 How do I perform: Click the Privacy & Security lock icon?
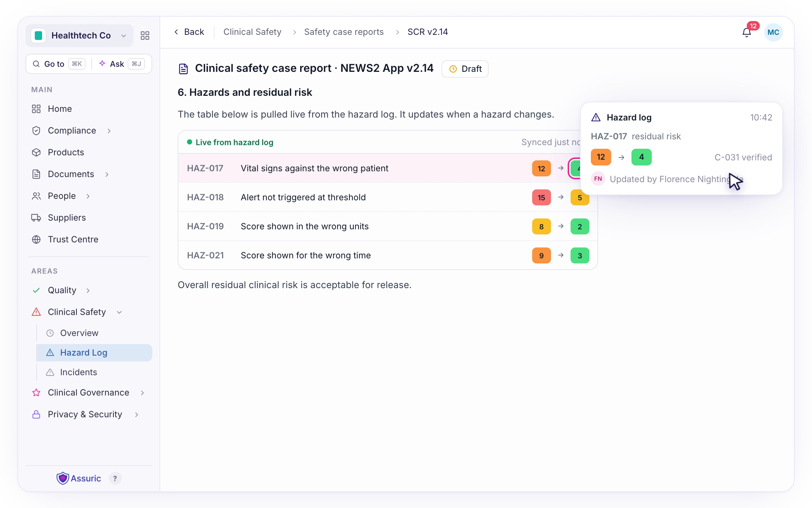point(36,414)
